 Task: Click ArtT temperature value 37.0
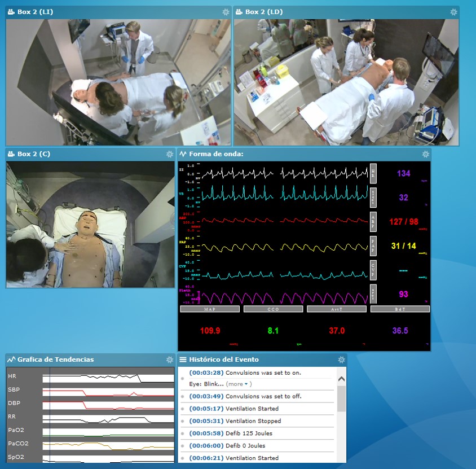point(337,331)
